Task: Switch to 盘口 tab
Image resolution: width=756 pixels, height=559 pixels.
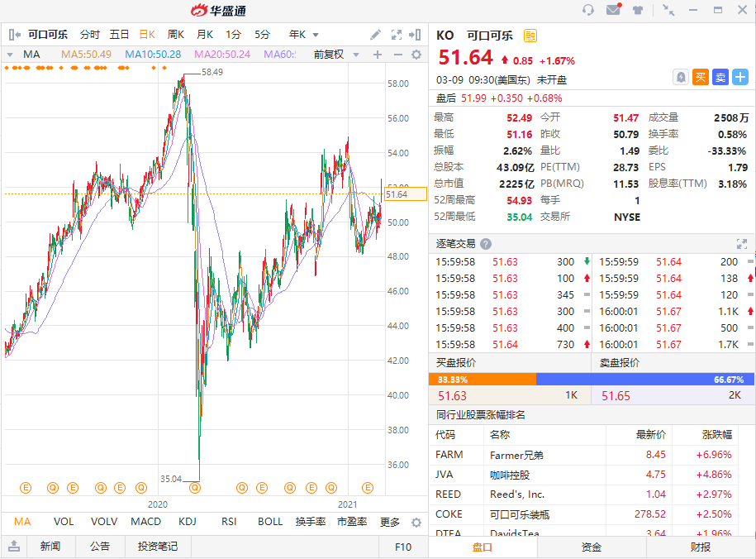Action: 483,547
